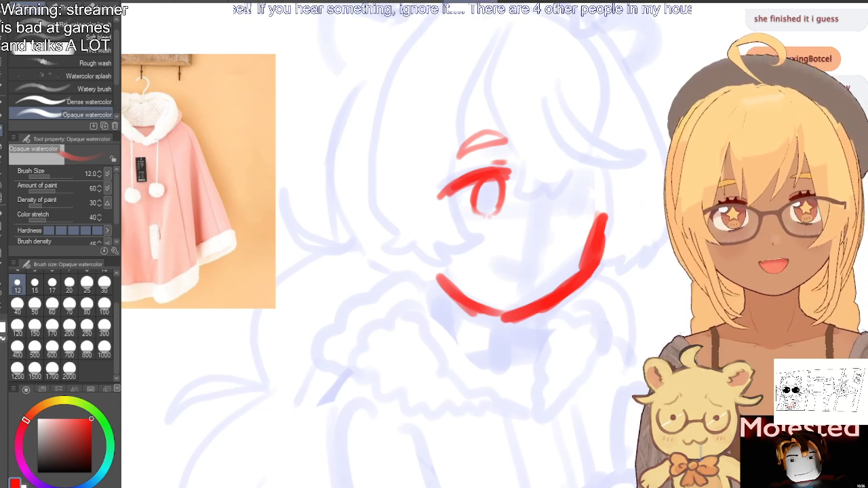Delete the selected sub tool with trash icon

click(115, 126)
